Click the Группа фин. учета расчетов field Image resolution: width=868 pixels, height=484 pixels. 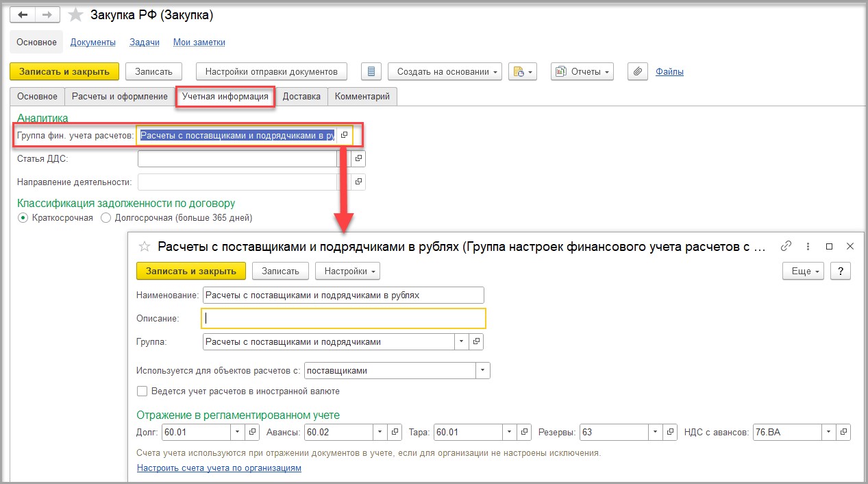click(237, 135)
